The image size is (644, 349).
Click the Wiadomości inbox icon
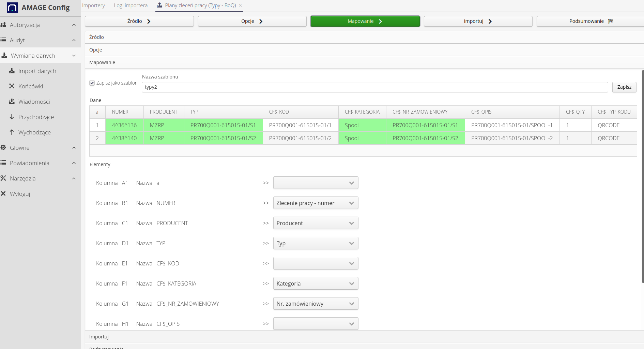coord(12,102)
